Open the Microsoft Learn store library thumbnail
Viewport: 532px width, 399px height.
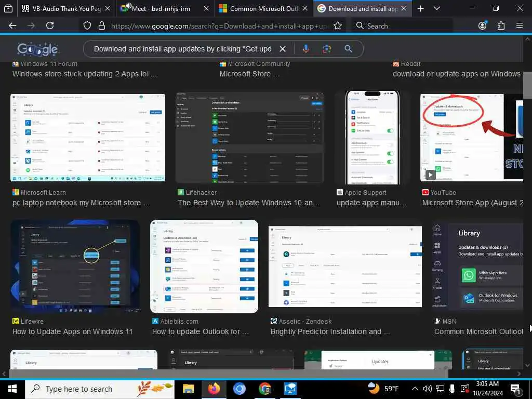pos(87,138)
